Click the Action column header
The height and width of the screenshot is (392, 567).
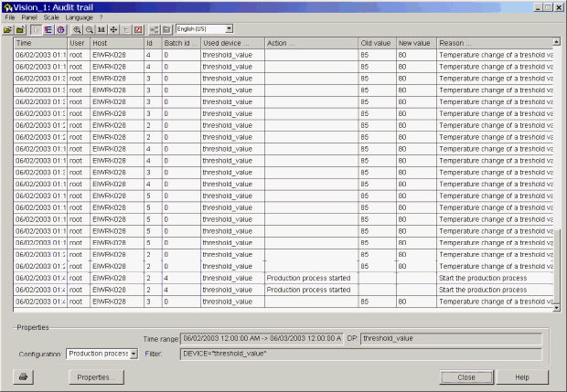pos(311,43)
